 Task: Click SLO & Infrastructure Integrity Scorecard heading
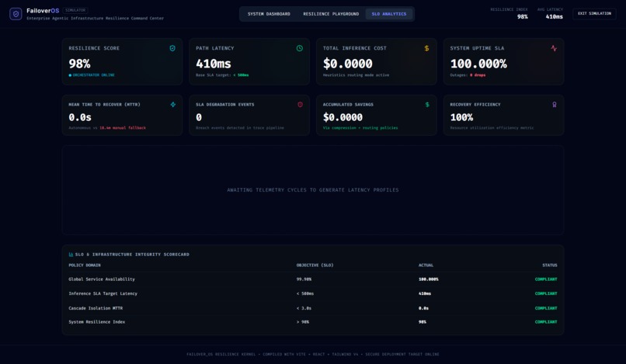pyautogui.click(x=132, y=255)
